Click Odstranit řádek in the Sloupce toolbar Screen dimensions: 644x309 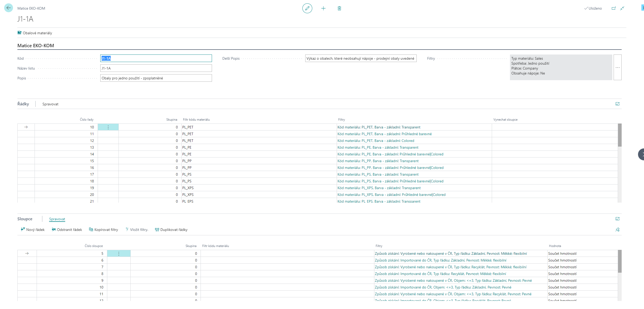(67, 230)
